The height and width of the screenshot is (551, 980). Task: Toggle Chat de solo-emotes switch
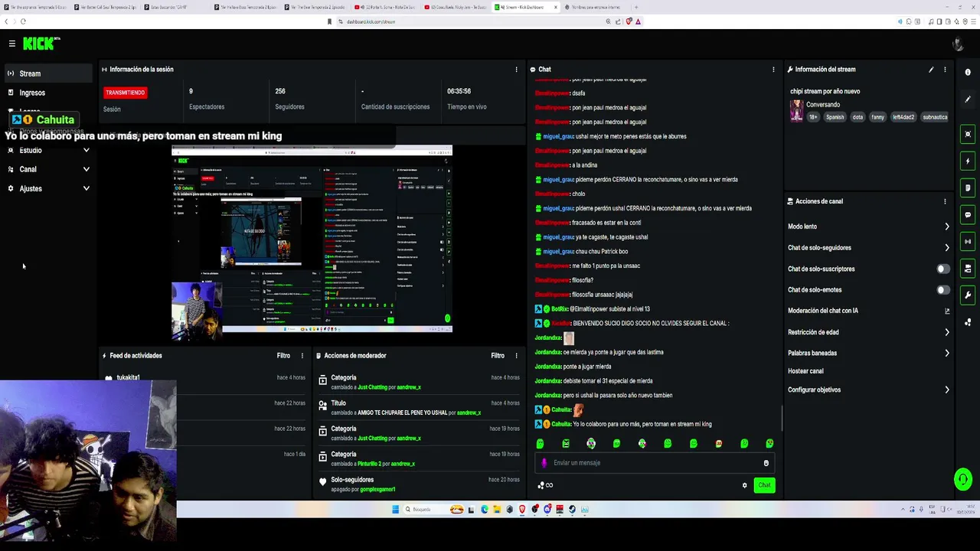(x=943, y=290)
